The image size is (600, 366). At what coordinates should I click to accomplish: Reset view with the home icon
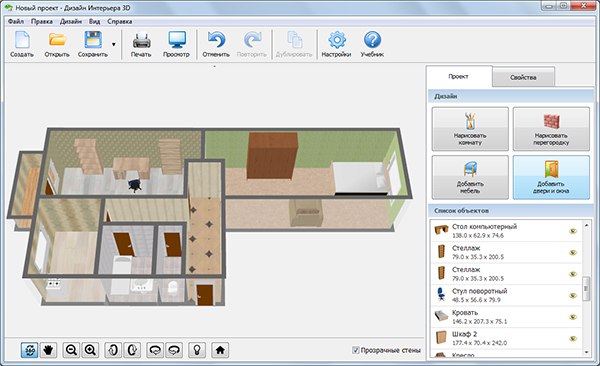[220, 350]
